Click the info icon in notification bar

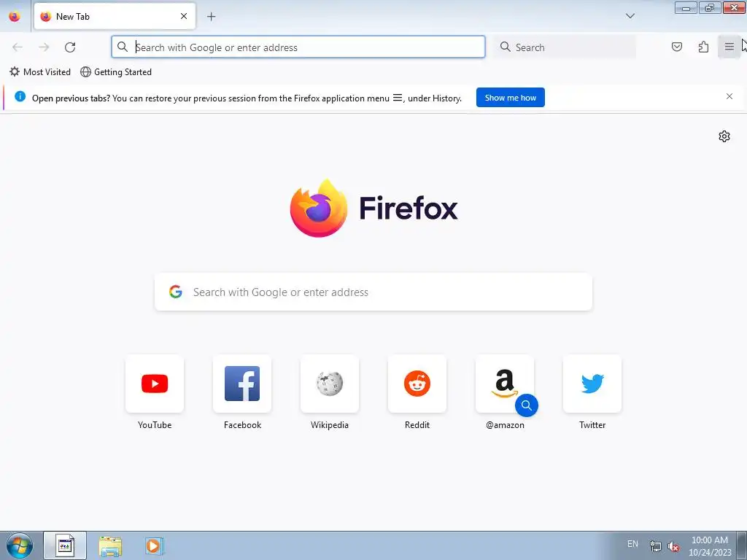click(20, 97)
